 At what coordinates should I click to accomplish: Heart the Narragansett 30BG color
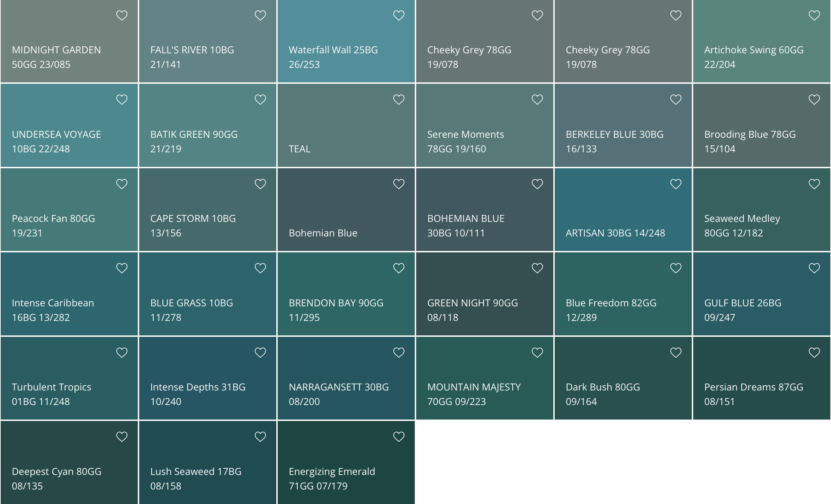(399, 353)
